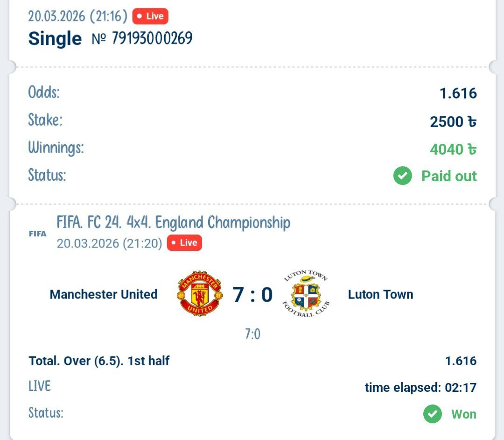Click the green Won checkmark icon
This screenshot has width=504, height=440.
click(433, 414)
